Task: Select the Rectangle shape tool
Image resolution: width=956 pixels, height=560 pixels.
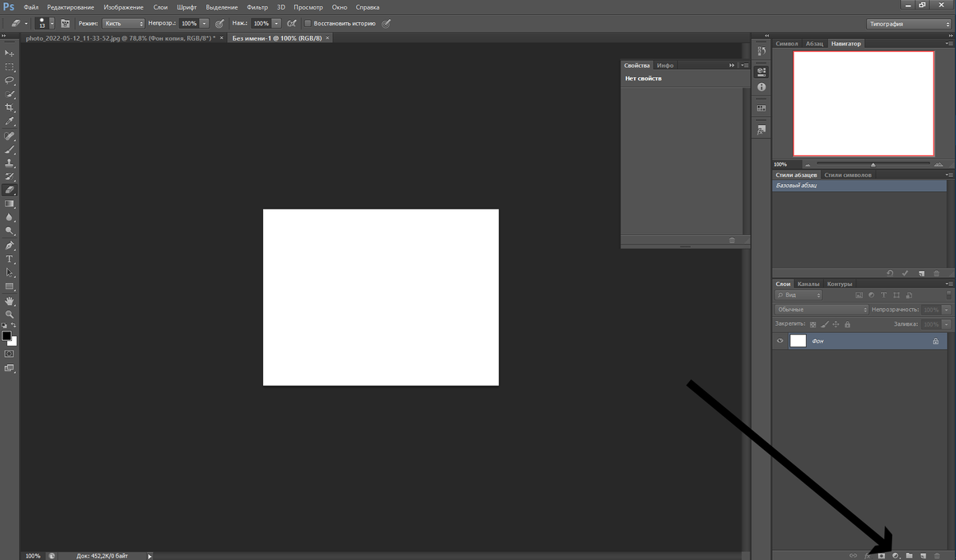Action: [10, 287]
